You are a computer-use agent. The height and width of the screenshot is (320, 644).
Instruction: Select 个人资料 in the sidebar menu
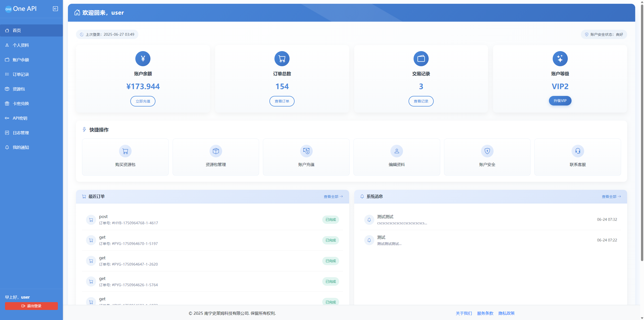coord(21,45)
